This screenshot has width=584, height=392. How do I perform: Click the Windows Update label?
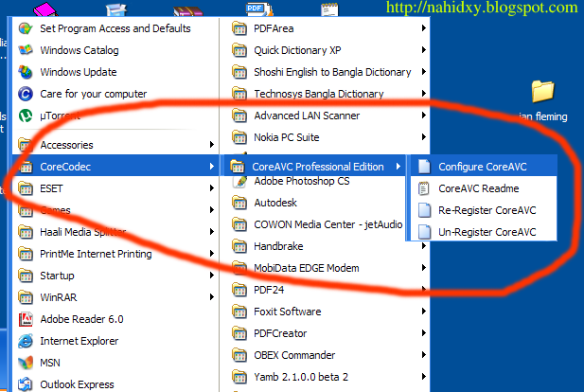[79, 72]
